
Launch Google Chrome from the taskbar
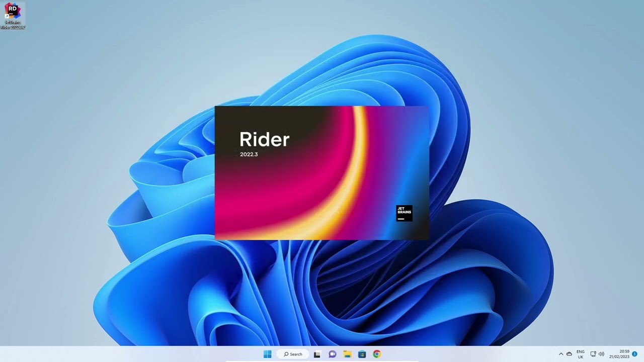(x=377, y=354)
